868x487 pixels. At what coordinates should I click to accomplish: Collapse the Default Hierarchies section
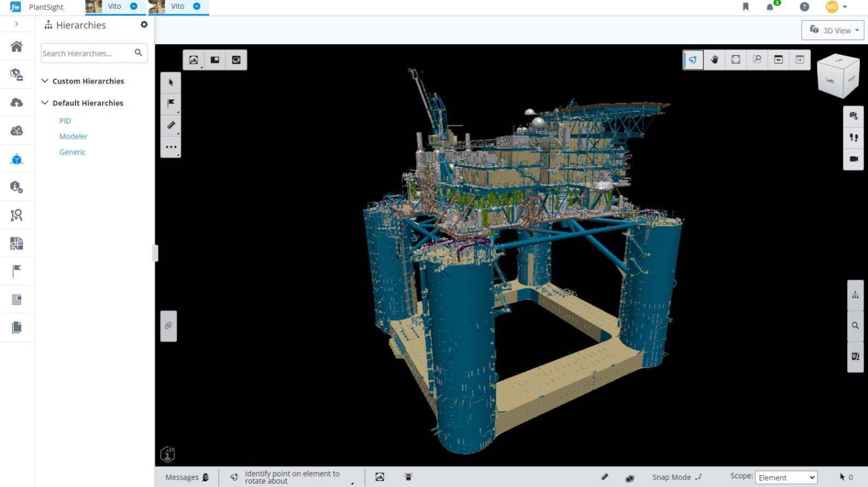click(45, 103)
